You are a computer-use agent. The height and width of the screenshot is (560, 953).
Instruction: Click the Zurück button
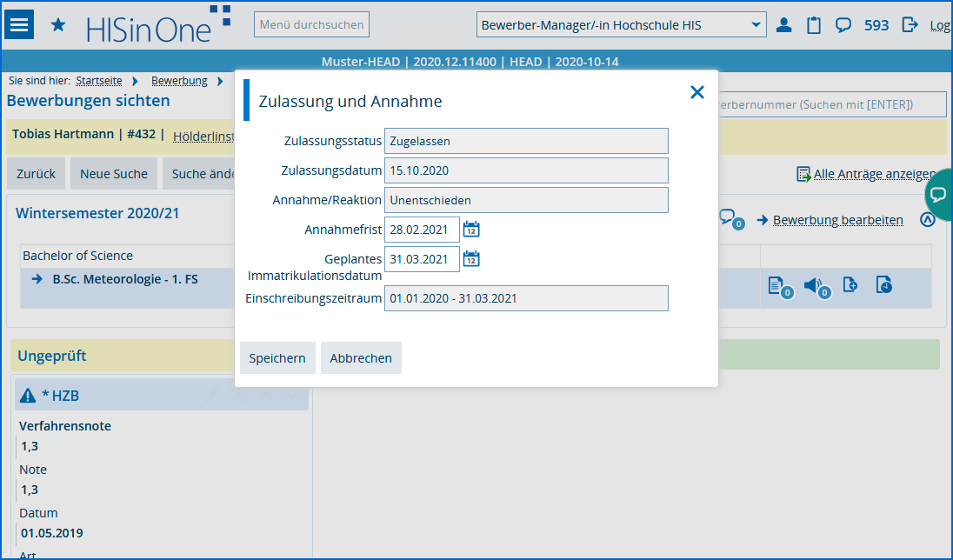36,174
